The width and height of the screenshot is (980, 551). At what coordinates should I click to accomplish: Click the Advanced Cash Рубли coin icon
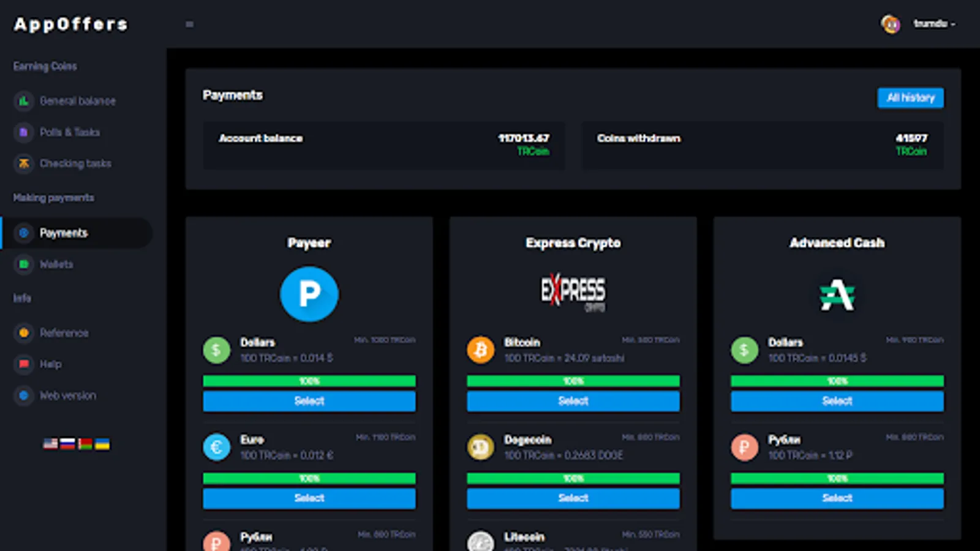745,448
